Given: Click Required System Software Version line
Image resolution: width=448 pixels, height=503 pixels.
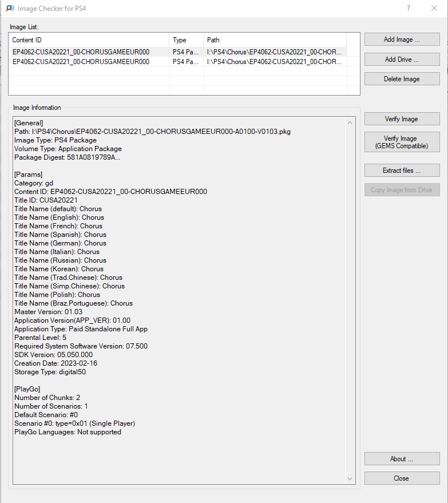Looking at the screenshot, I should coord(81,346).
